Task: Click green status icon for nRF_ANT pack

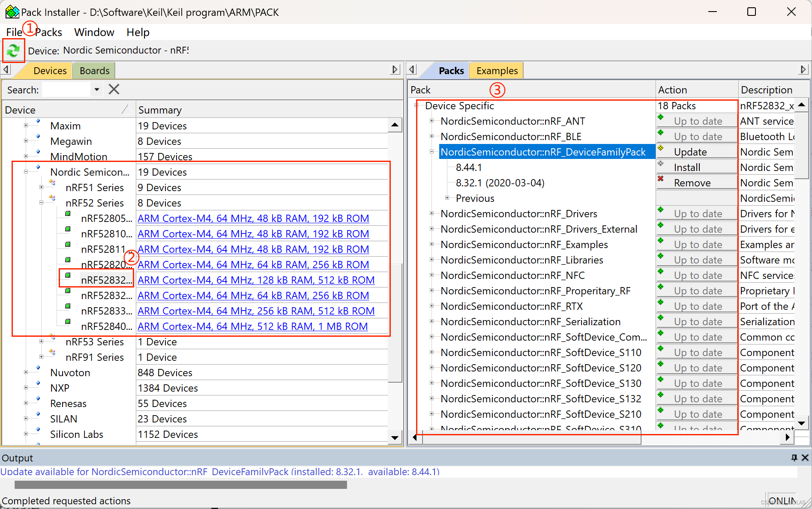Action: tap(661, 117)
